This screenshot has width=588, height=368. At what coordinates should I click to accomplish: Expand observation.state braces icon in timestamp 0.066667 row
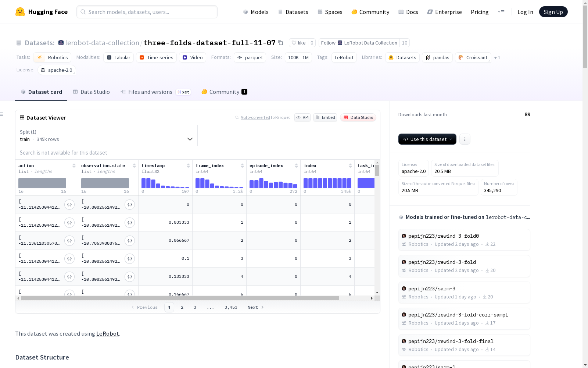click(130, 241)
